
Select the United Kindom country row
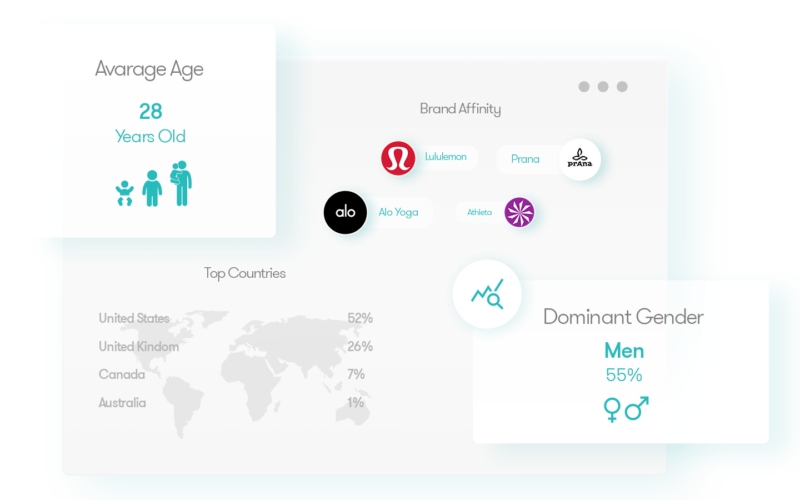[236, 346]
